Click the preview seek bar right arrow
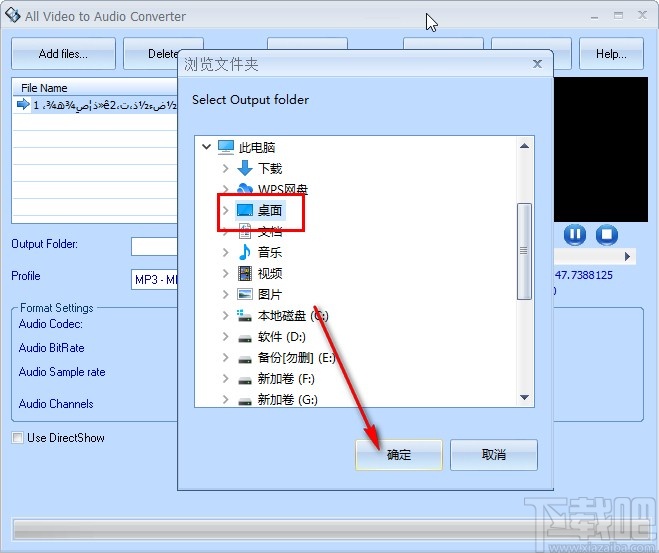 coord(627,256)
